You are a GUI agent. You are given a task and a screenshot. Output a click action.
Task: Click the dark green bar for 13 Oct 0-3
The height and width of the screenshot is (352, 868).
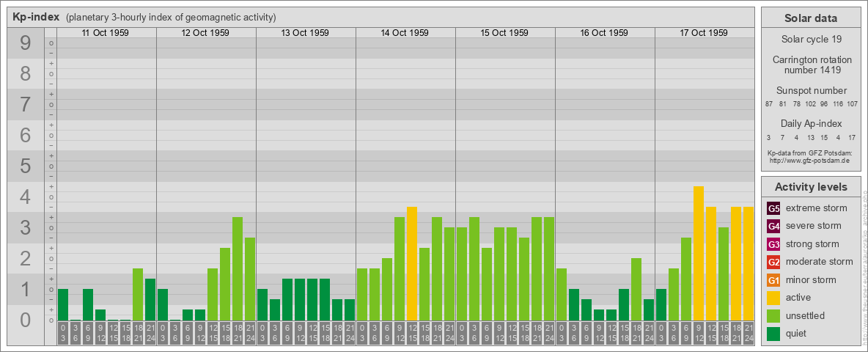point(262,304)
